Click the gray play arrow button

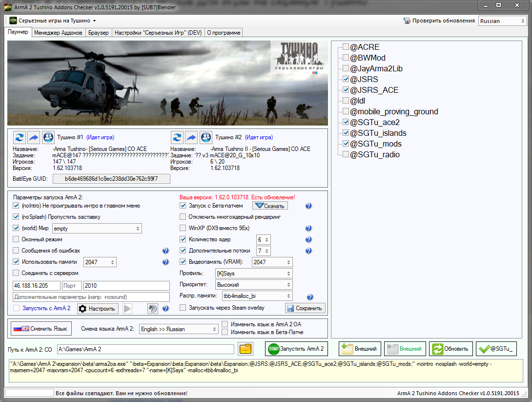(x=127, y=308)
